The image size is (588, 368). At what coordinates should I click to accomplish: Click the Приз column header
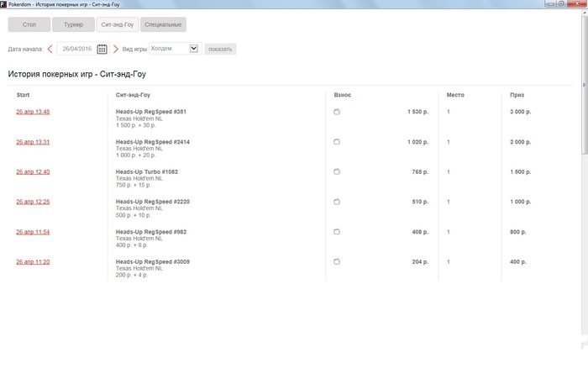pos(517,95)
